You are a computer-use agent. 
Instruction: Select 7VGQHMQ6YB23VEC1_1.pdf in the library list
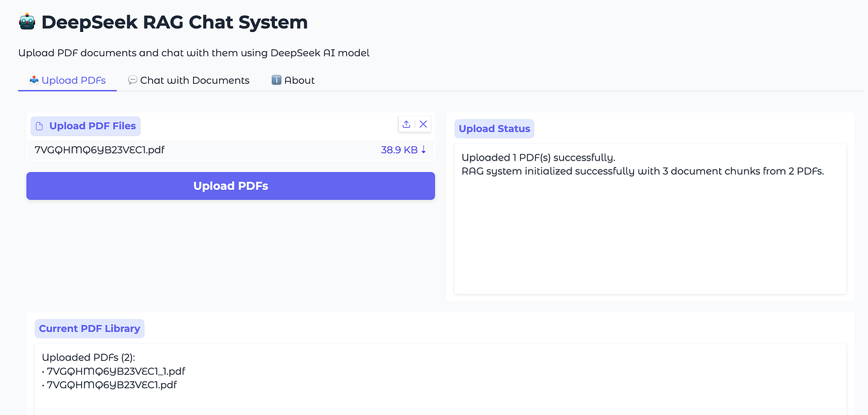point(116,371)
